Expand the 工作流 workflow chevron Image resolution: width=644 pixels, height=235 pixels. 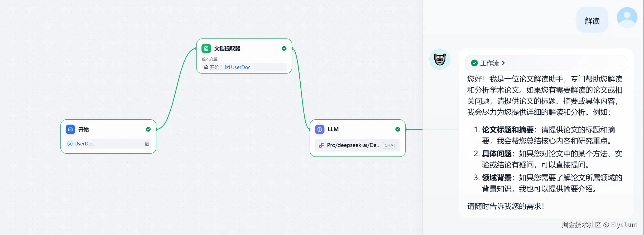503,63
